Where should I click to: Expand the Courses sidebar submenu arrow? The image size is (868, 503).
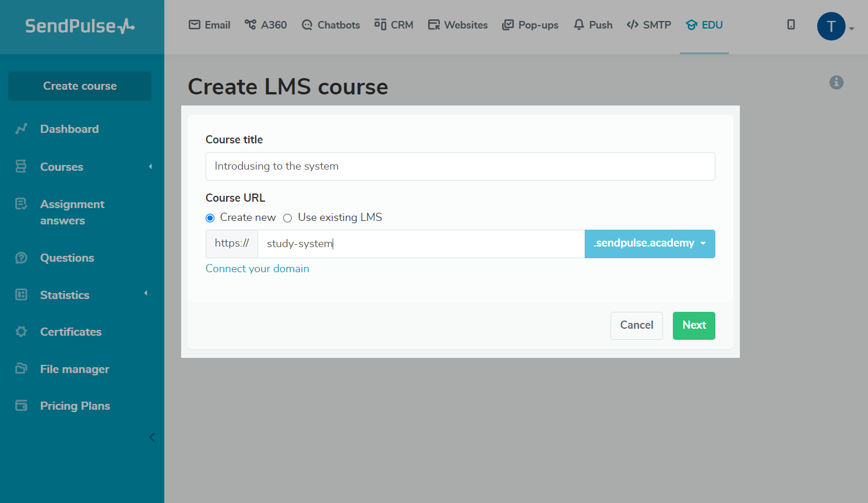150,167
